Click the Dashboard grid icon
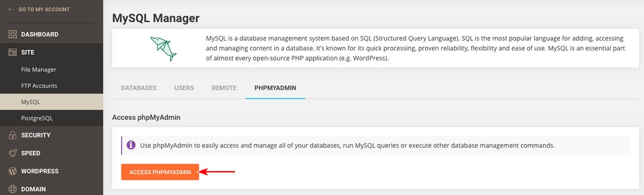Viewport: 644px width, 195px height. pyautogui.click(x=13, y=34)
